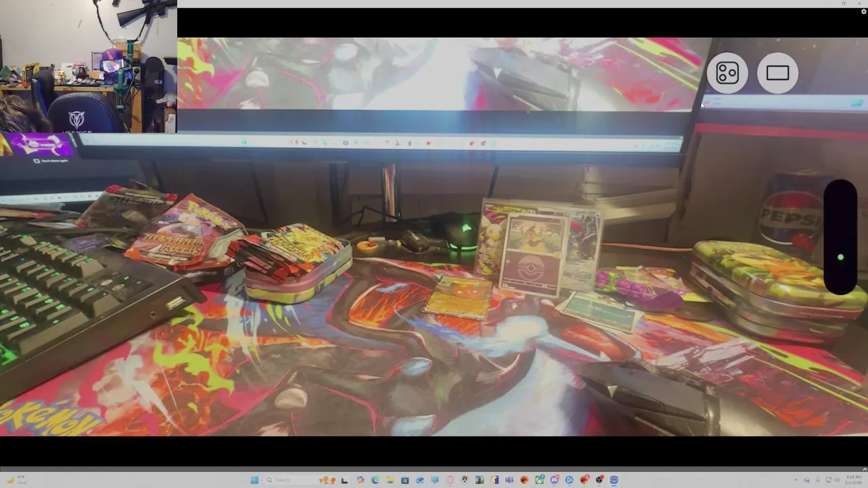
Task: Launch Copilot from the taskbar
Action: [360, 480]
